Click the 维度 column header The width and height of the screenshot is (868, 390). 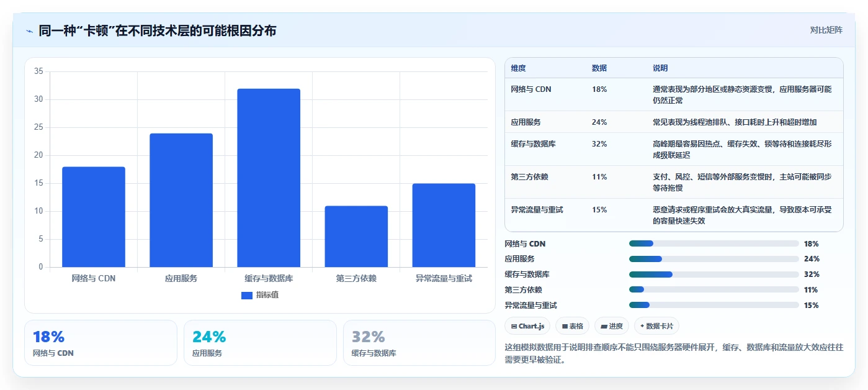(x=518, y=68)
